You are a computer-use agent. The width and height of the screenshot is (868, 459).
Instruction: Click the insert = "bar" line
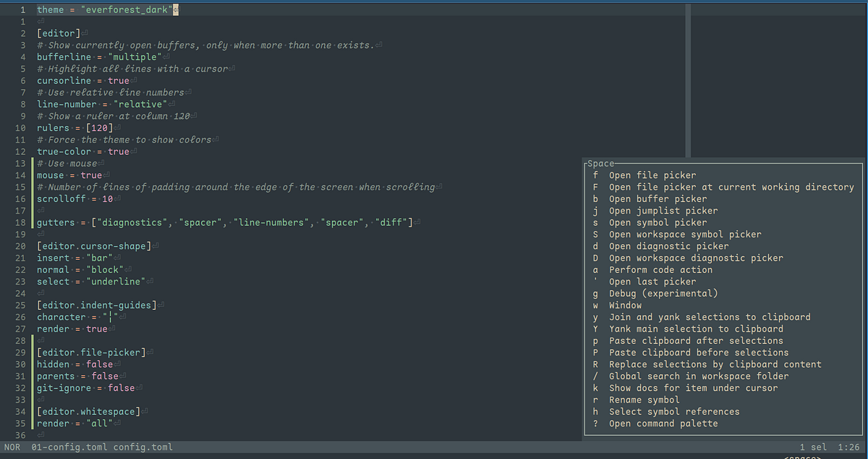[75, 258]
